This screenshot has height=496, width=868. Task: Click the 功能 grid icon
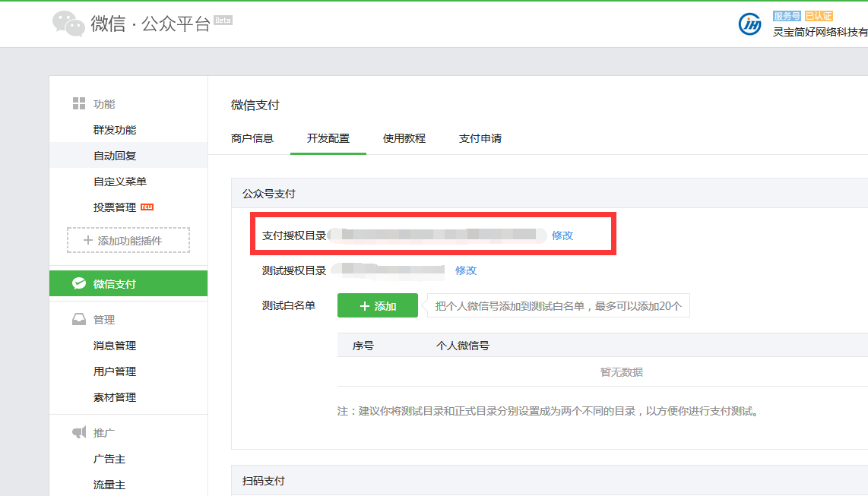(x=78, y=103)
